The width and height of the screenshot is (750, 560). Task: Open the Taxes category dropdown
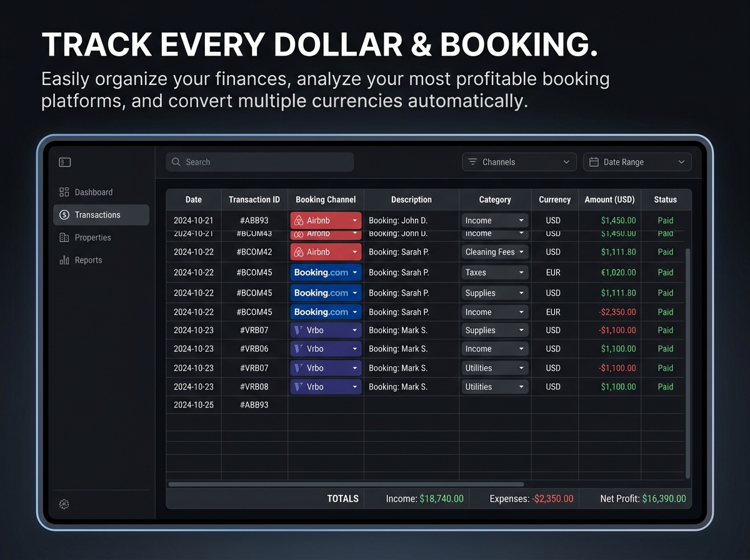[x=521, y=272]
